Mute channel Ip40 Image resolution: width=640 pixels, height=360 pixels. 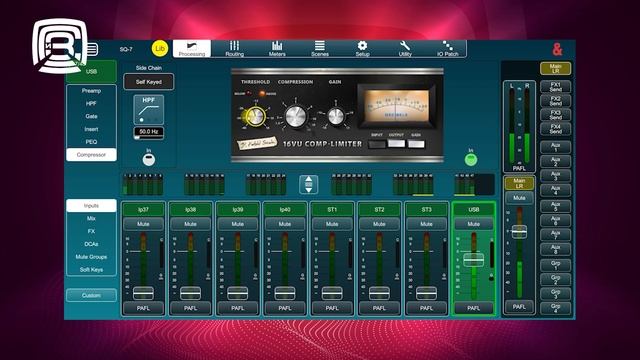tap(285, 224)
